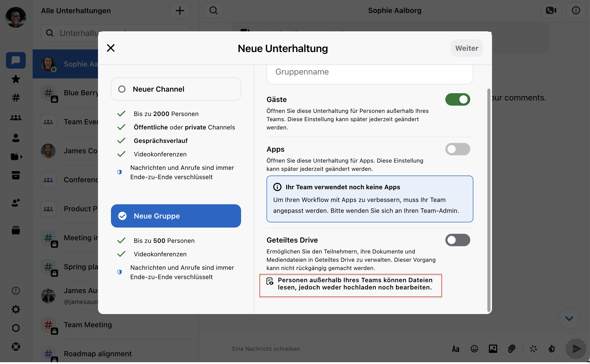
Task: Enable the Apps toggle
Action: click(458, 149)
